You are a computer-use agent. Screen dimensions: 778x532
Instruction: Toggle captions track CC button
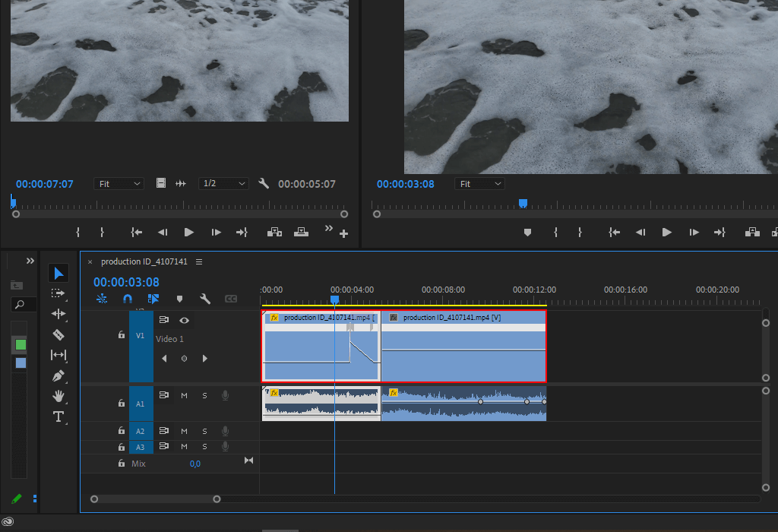[x=231, y=299]
